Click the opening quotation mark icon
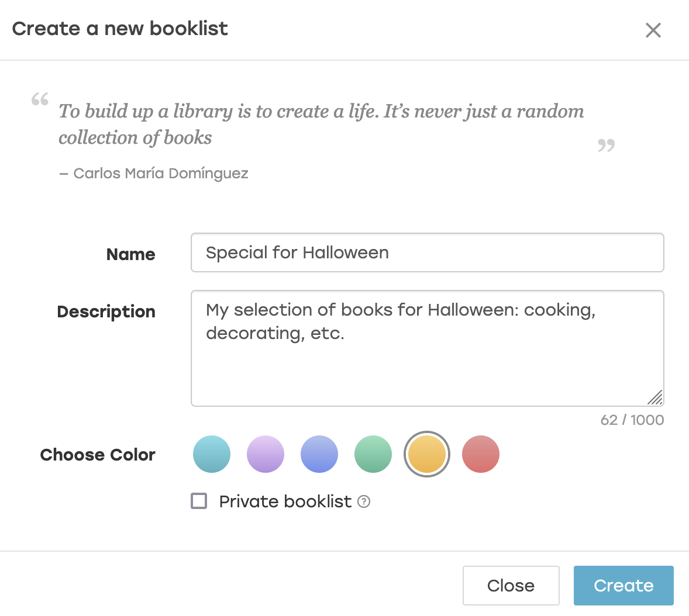The height and width of the screenshot is (616, 689). (40, 99)
